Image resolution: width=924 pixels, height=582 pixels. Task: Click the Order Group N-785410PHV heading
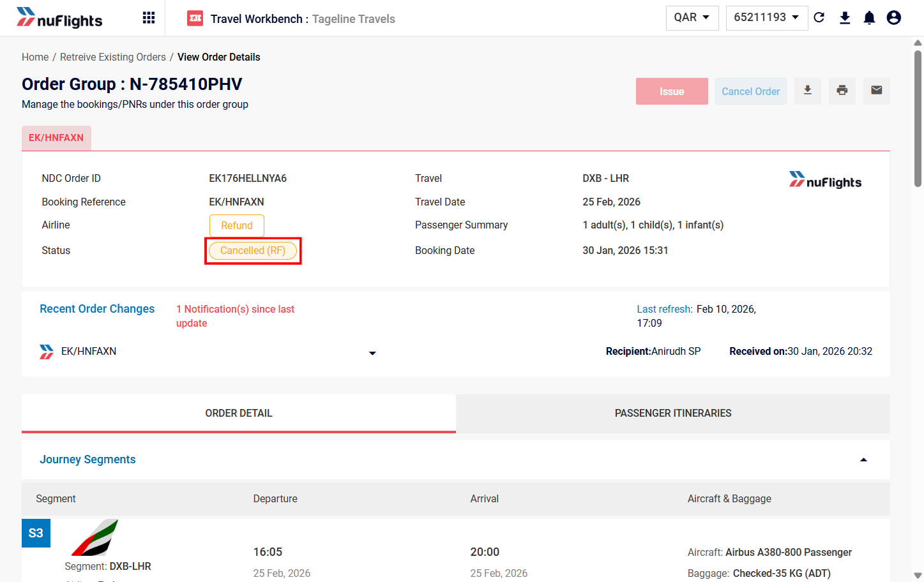pos(132,84)
